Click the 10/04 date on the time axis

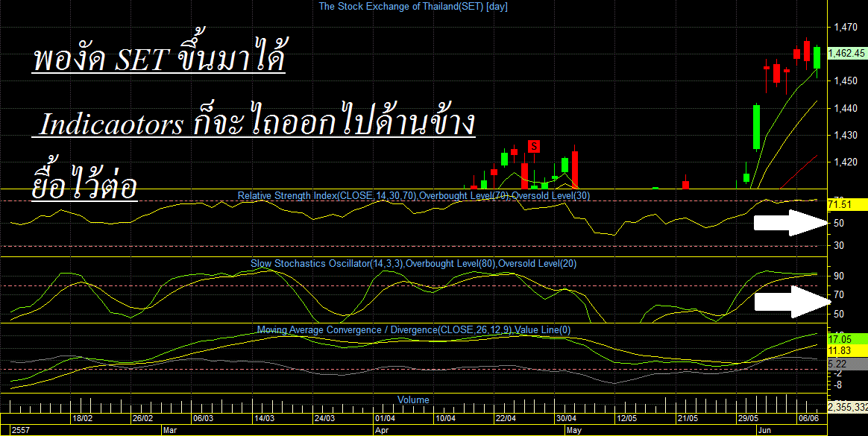[445, 418]
